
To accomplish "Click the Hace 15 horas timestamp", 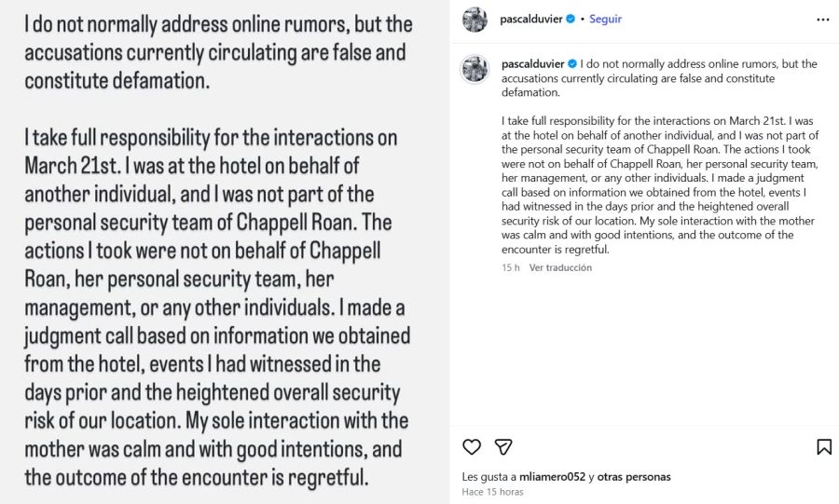I will [492, 492].
